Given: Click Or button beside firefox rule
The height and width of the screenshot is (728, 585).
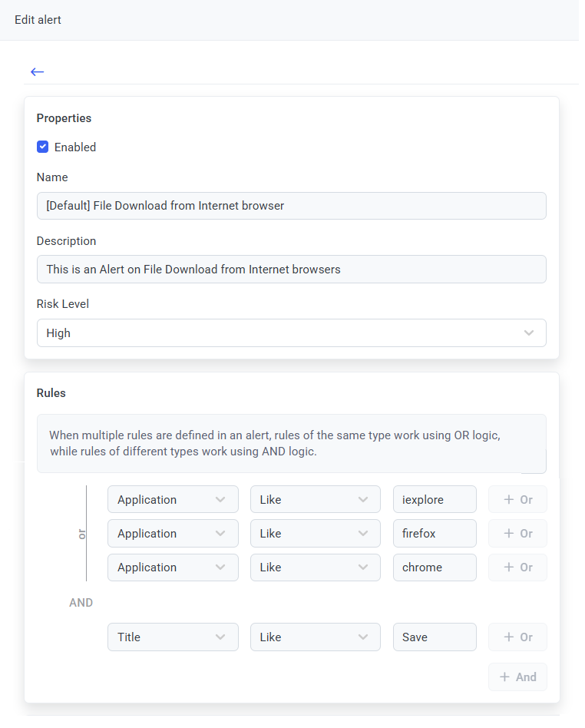Looking at the screenshot, I should tap(517, 534).
